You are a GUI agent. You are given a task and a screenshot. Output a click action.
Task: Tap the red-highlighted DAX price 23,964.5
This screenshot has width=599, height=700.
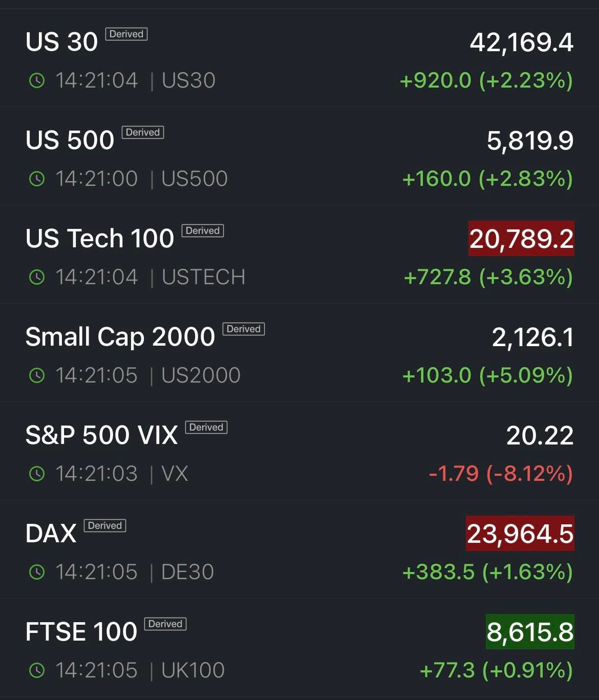point(520,534)
